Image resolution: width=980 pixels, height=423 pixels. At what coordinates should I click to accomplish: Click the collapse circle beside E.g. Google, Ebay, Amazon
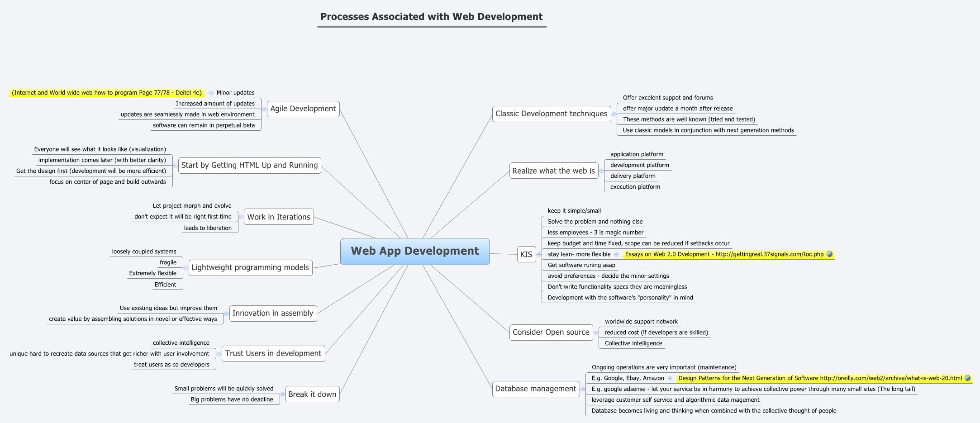point(670,378)
